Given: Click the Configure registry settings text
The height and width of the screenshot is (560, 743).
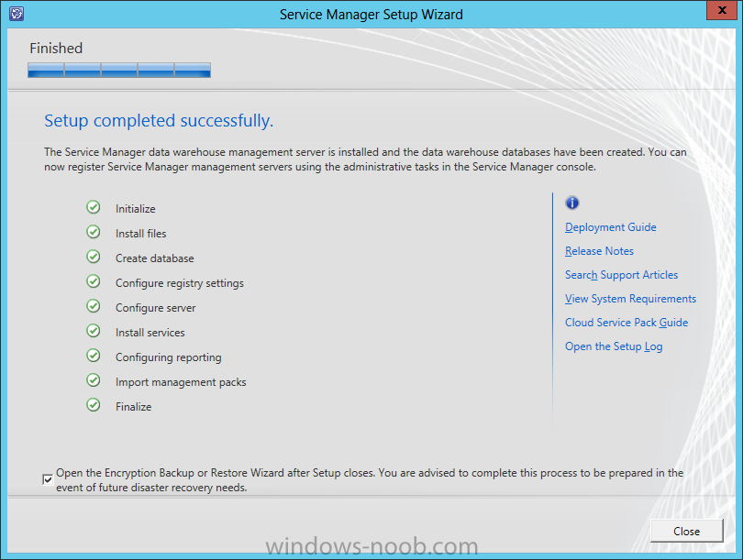Looking at the screenshot, I should (x=180, y=283).
